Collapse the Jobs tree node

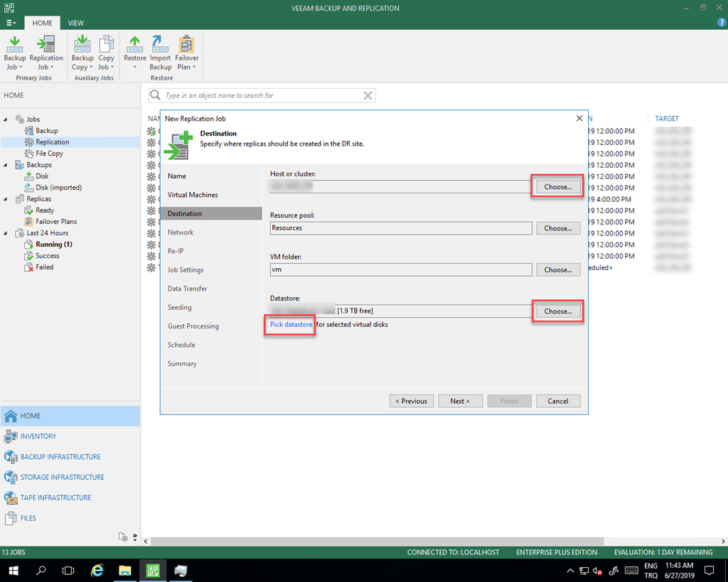6,119
